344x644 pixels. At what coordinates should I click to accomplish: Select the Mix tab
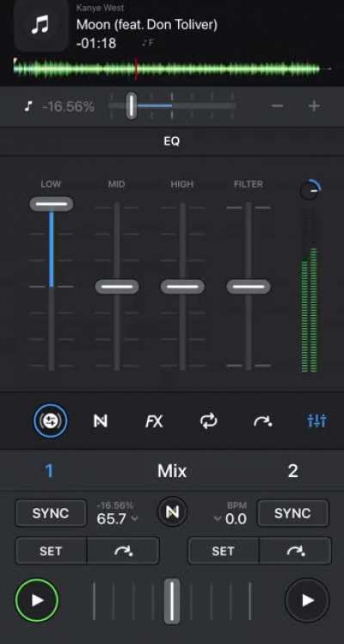pos(172,471)
